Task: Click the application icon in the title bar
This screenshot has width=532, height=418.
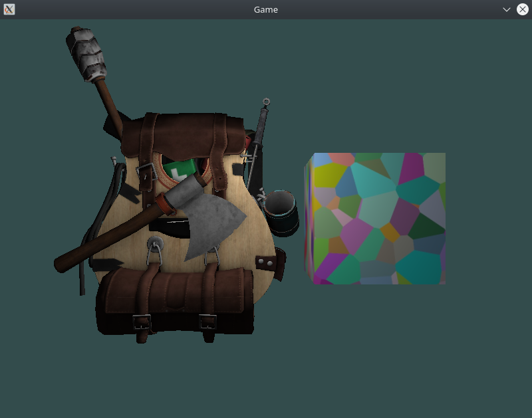Action: (x=9, y=9)
